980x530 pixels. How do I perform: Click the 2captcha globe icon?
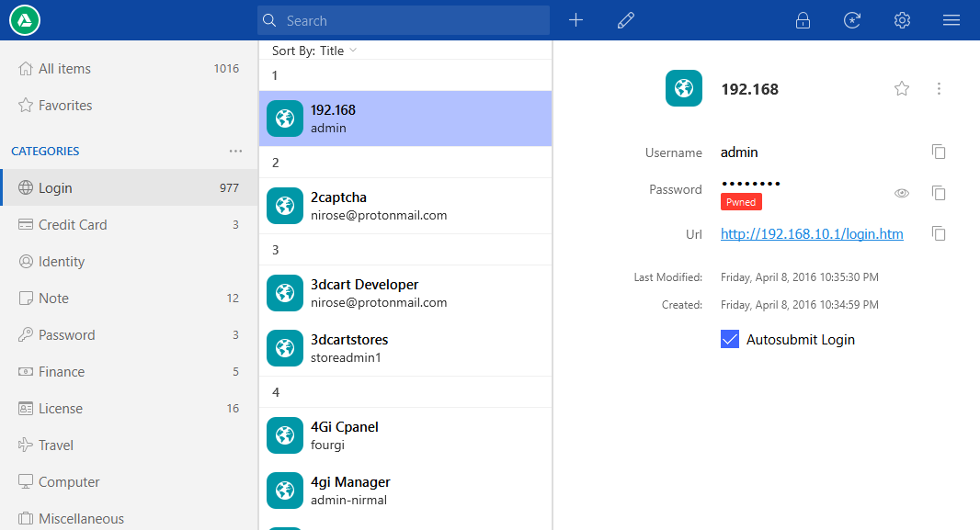point(285,206)
